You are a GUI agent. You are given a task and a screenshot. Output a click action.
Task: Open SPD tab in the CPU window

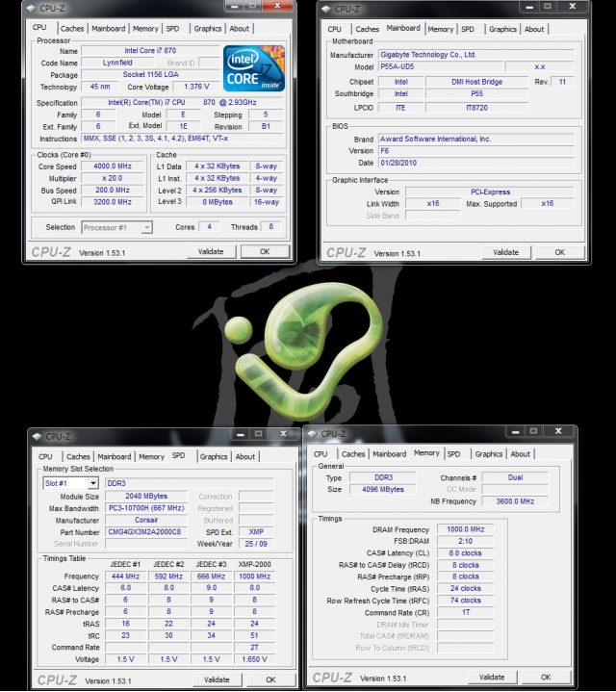[x=172, y=29]
